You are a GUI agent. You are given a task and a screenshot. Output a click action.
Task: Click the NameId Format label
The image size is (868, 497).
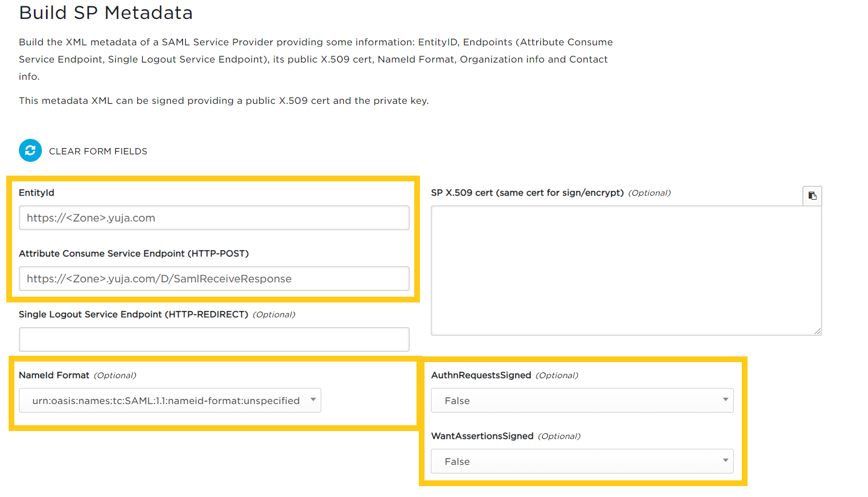(x=54, y=375)
